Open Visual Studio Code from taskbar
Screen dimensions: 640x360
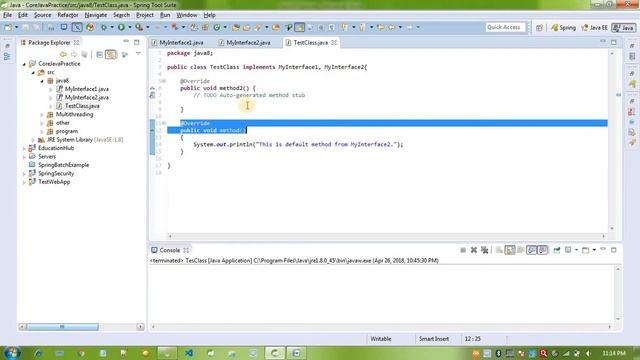(x=189, y=353)
